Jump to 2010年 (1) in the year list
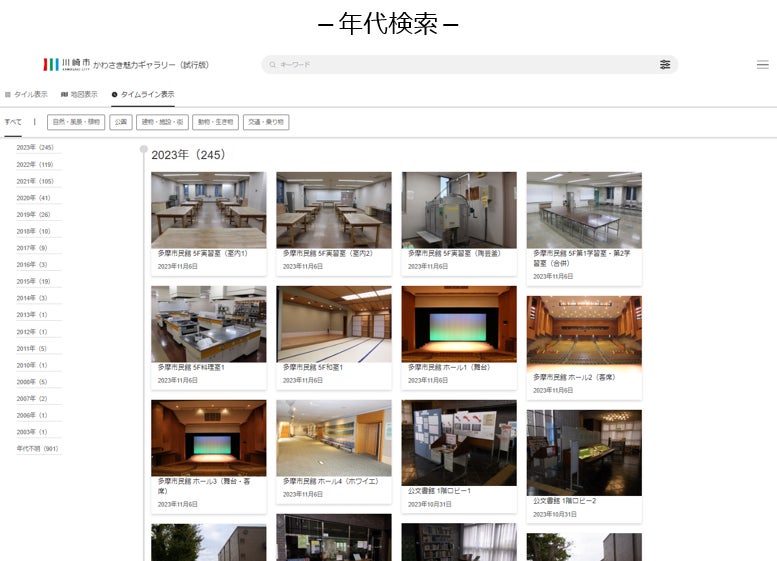The height and width of the screenshot is (561, 777). 32,365
